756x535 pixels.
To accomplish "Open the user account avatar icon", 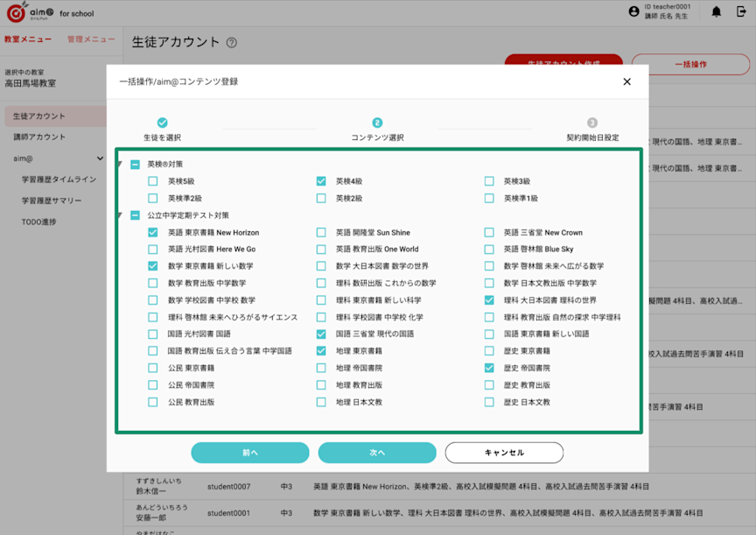I will tap(633, 11).
